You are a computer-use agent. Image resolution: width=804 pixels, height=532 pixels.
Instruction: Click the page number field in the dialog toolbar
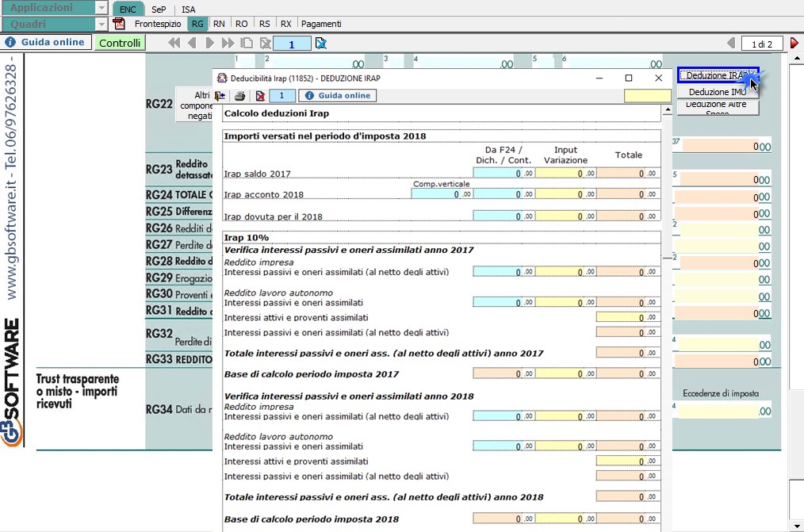point(281,95)
